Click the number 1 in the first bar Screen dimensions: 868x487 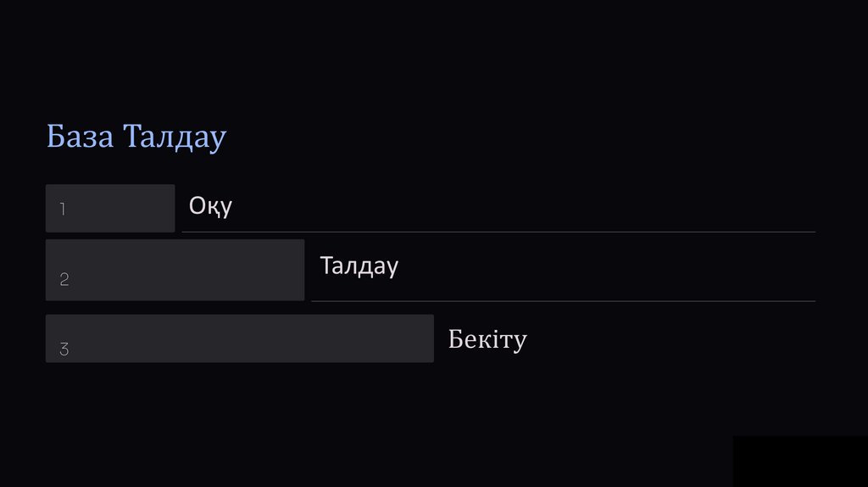[63, 210]
